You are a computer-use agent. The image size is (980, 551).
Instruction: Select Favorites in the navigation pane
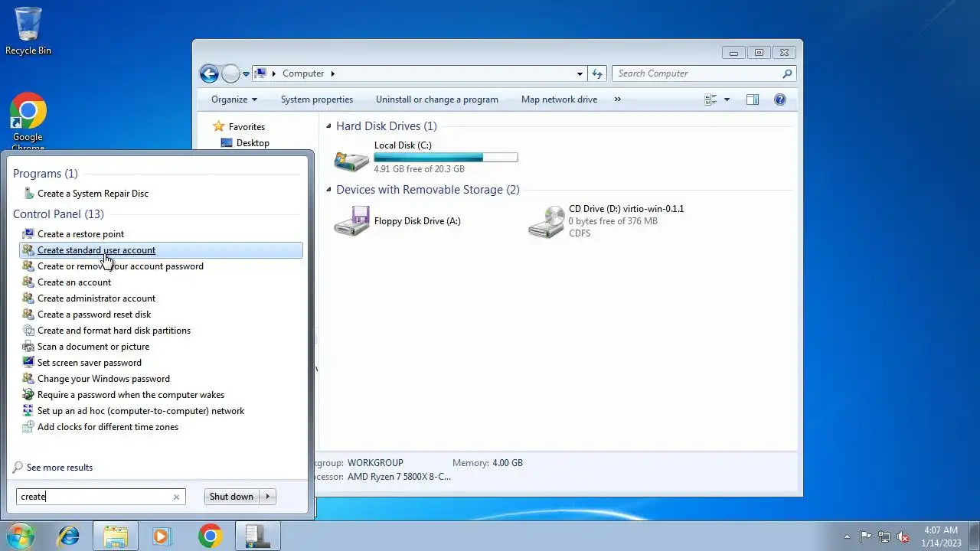point(247,127)
